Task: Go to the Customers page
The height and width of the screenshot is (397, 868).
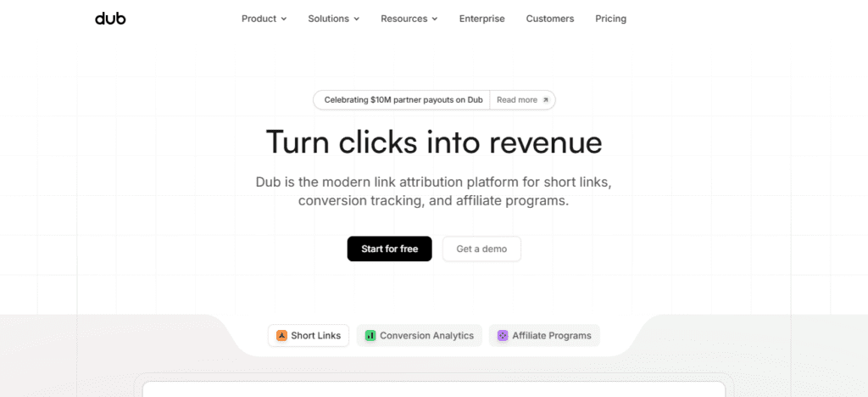Action: (x=549, y=19)
